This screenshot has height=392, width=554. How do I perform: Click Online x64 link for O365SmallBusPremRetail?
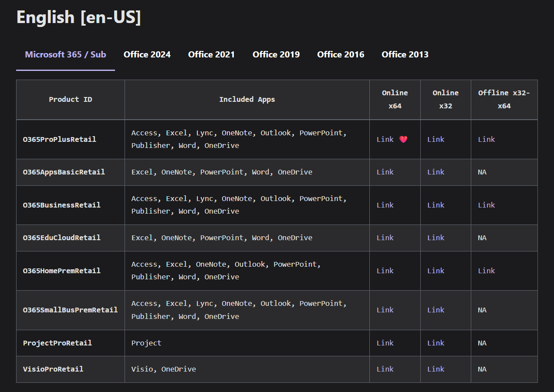tap(385, 310)
